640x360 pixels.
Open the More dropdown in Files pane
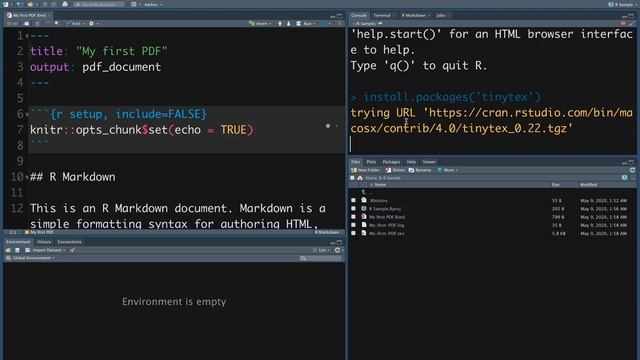point(448,170)
